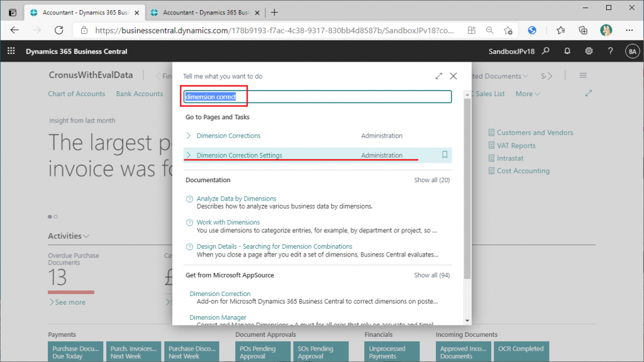The image size is (644, 362).
Task: Click the browser back arrow
Action: click(x=14, y=30)
